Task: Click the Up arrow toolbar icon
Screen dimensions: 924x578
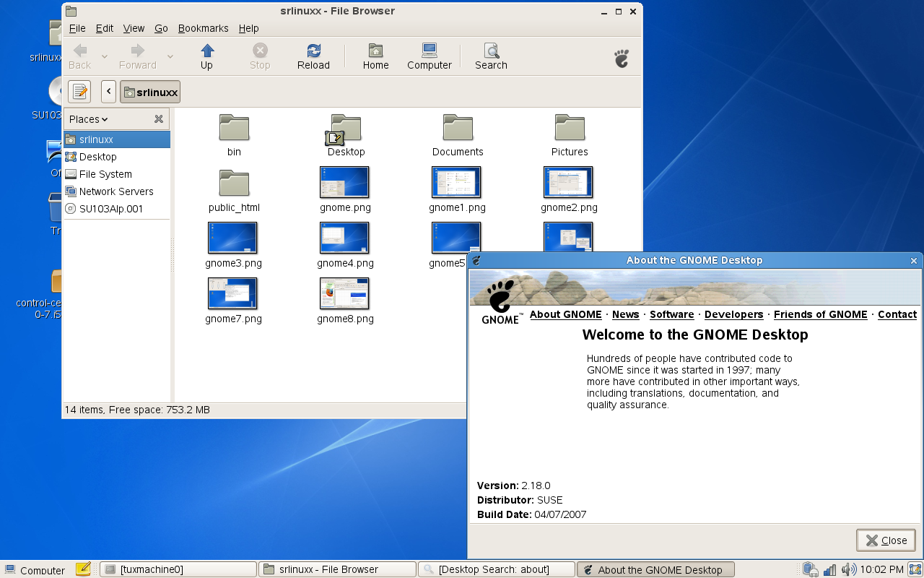Action: point(207,51)
